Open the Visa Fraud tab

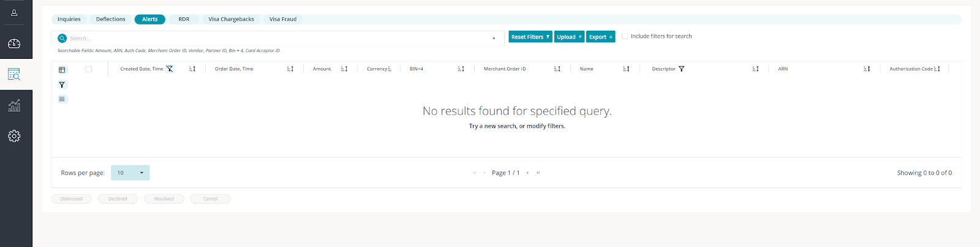[x=283, y=19]
